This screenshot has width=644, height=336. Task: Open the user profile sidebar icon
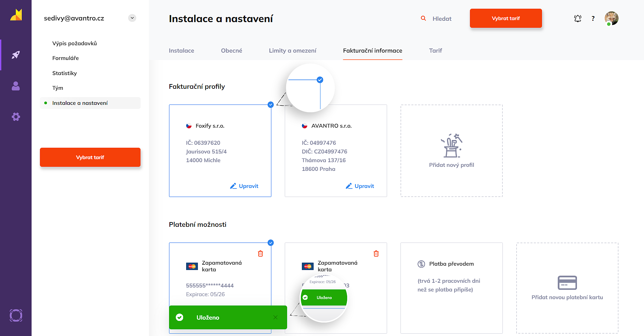[16, 86]
